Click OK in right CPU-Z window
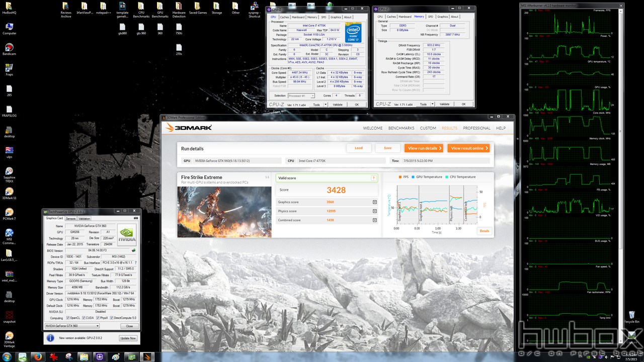This screenshot has height=362, width=644. click(x=463, y=105)
